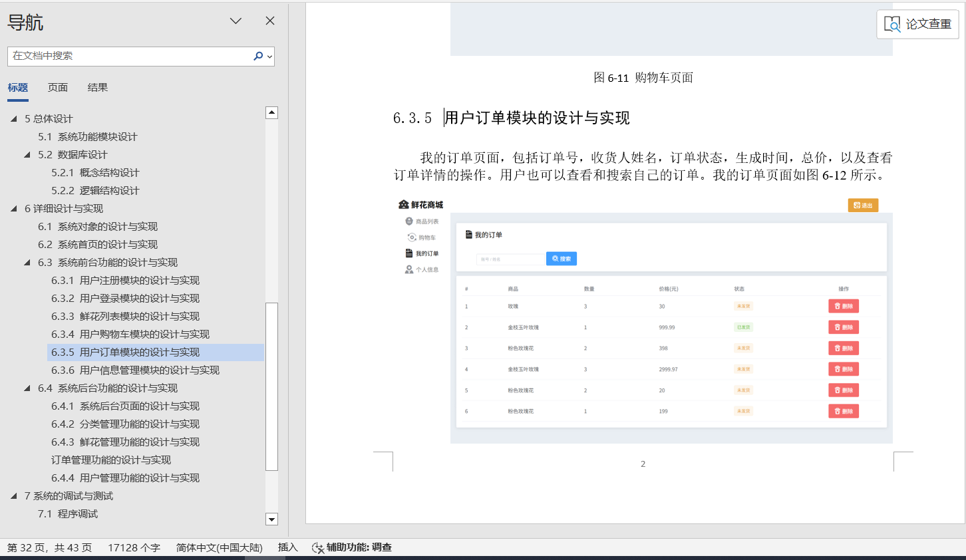Click the 第 32 页, 共 43 页 page indicator
Screen dimensions: 966x560
(x=50, y=547)
